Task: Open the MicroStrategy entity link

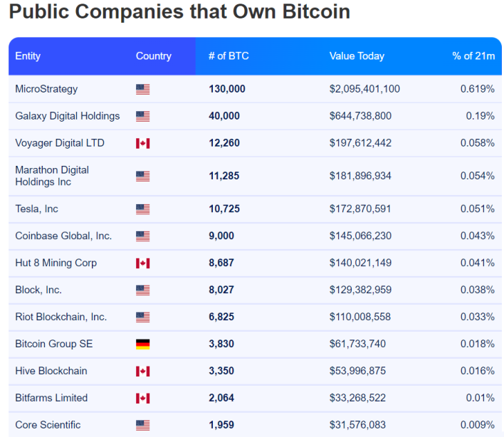Action: (46, 89)
